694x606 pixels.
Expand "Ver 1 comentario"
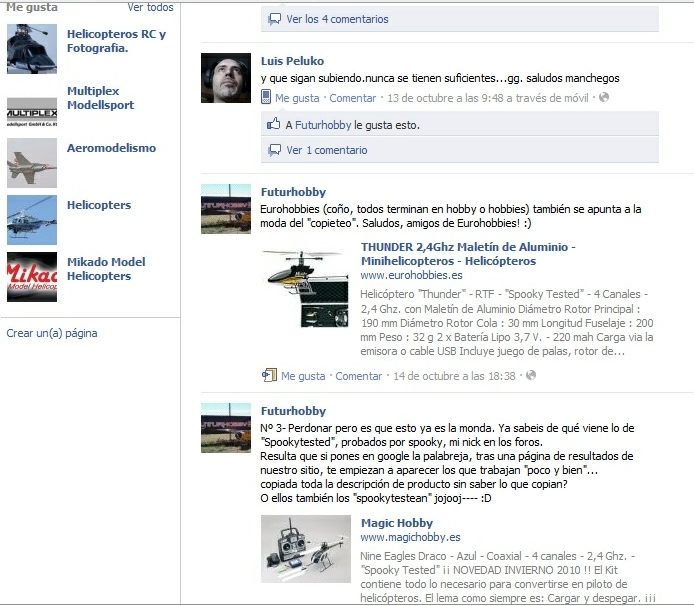(327, 150)
